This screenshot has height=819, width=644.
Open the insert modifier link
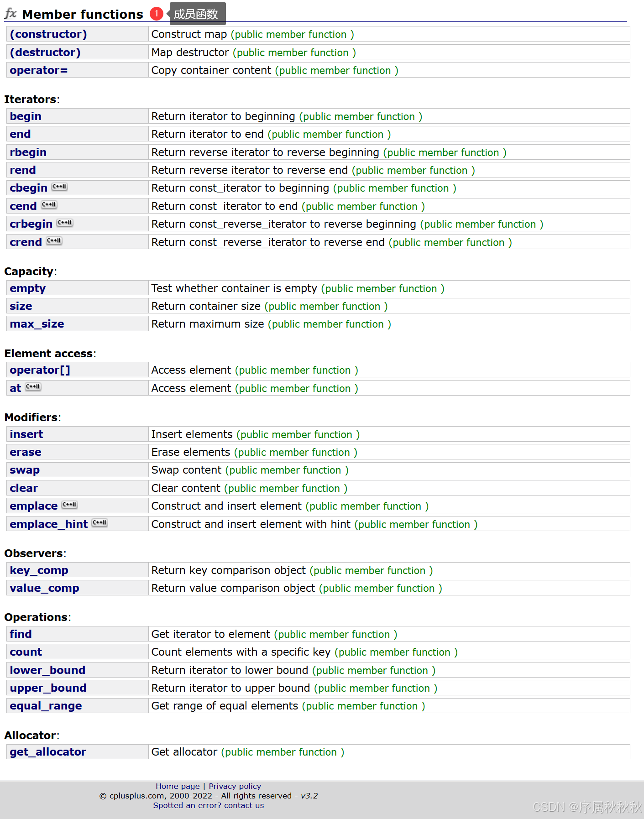point(26,434)
